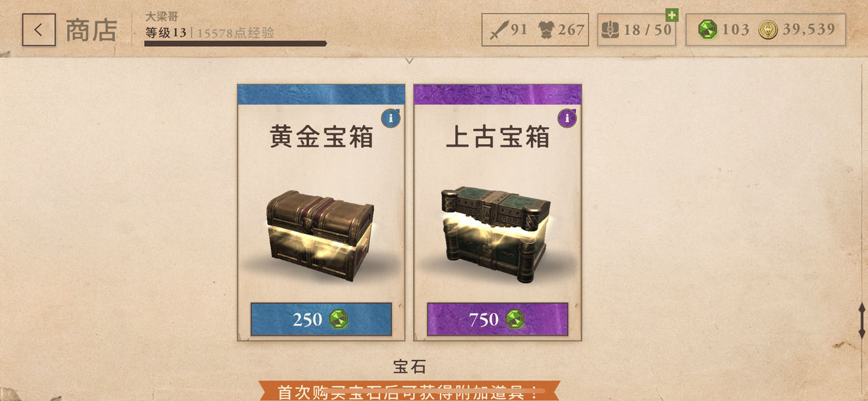
Task: Open the 大梁哥 player profile level info
Action: [210, 25]
